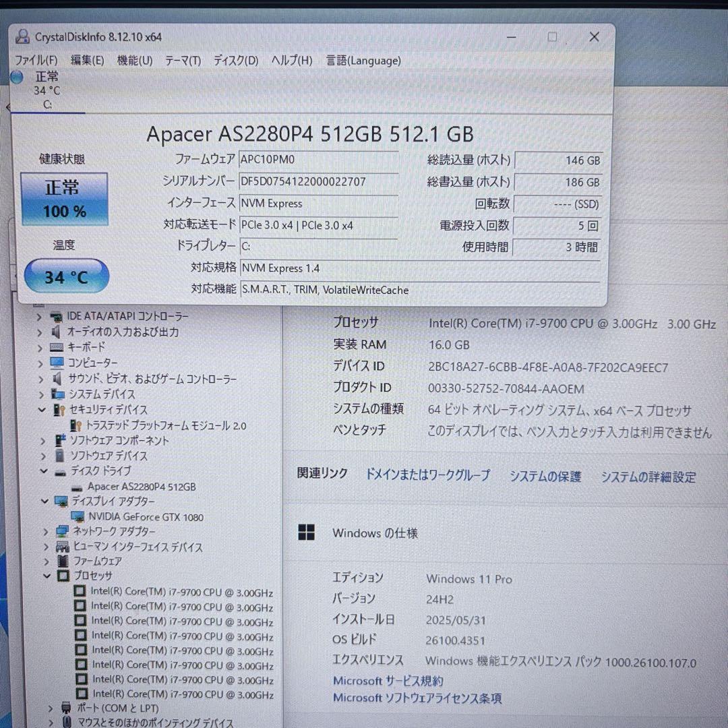Image resolution: width=728 pixels, height=728 pixels.
Task: Expand the ネットワーク アダプター node
Action: point(46,532)
